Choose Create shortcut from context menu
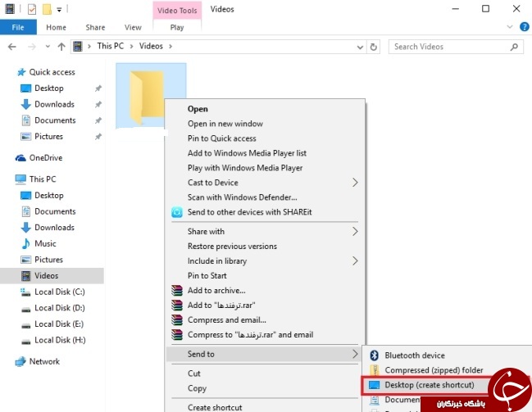The image size is (532, 412). click(x=215, y=407)
